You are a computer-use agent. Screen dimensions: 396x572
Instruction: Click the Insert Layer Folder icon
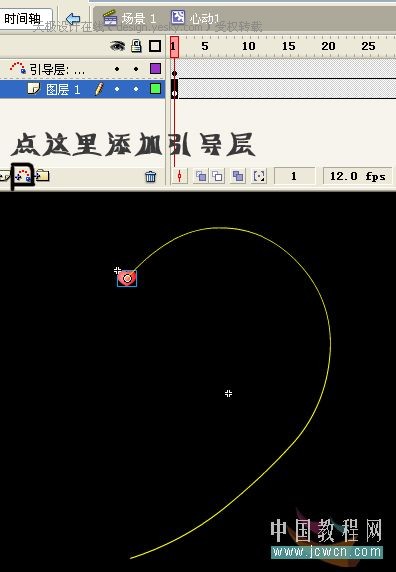(42, 176)
